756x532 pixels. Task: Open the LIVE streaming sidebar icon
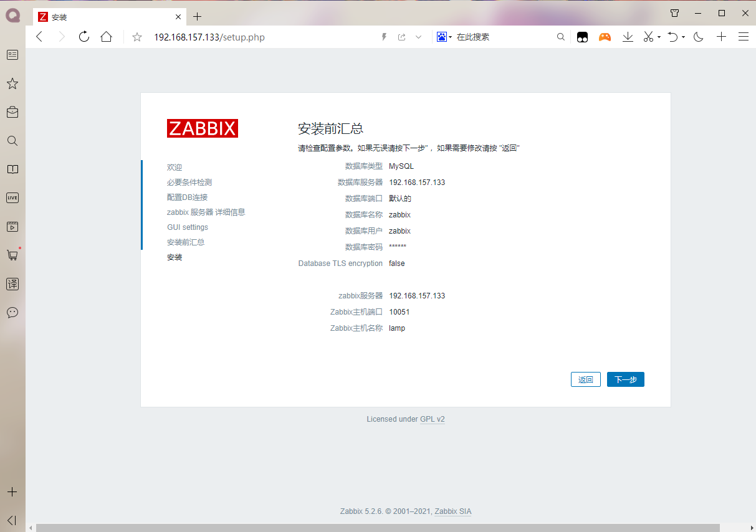point(12,198)
